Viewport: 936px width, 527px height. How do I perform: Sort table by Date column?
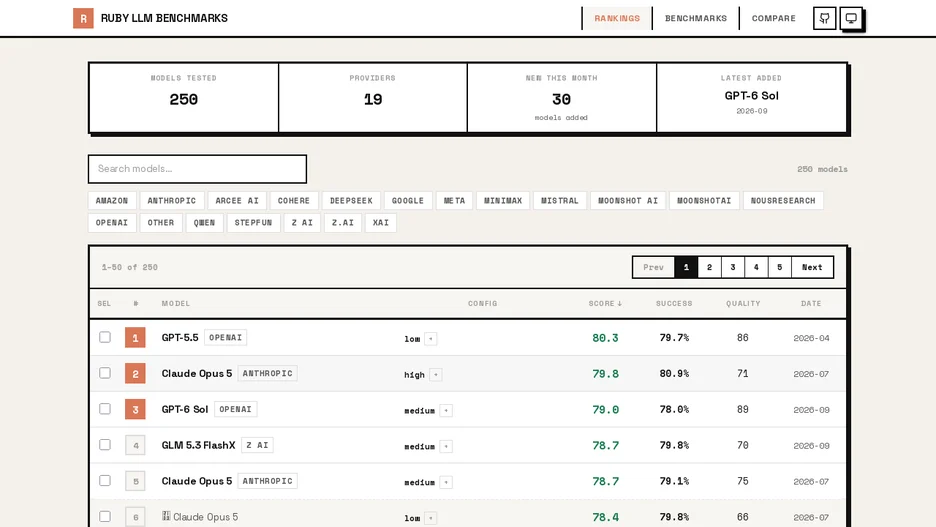pyautogui.click(x=811, y=303)
